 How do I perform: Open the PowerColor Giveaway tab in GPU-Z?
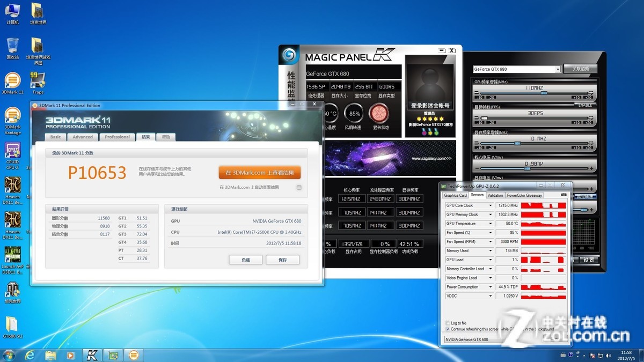524,195
